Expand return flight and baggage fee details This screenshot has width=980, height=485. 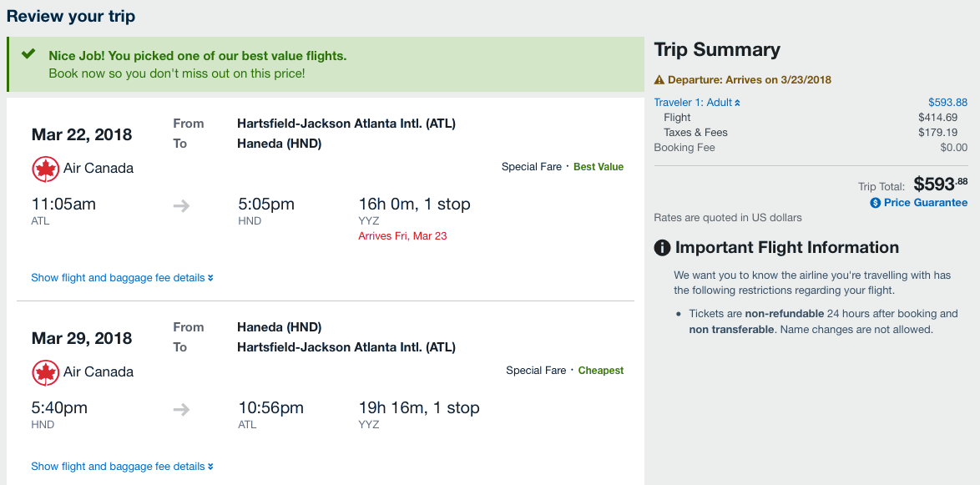pyautogui.click(x=122, y=467)
